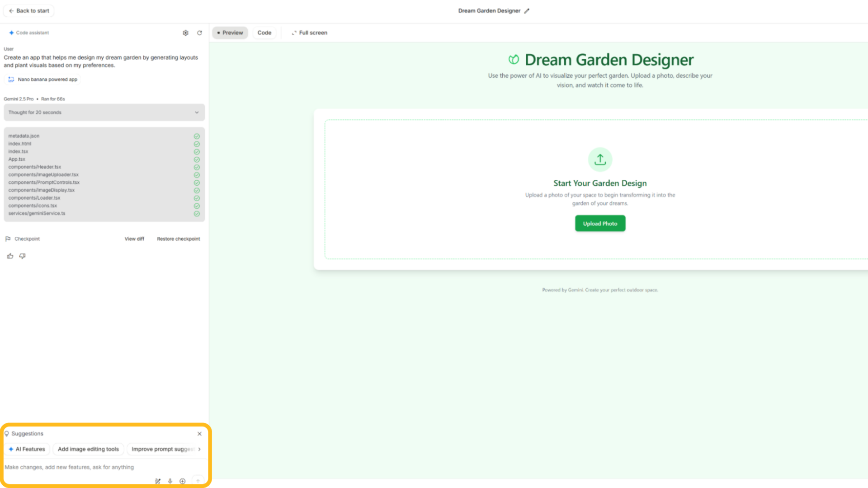Open Code assistant settings gear
Viewport: 868px width, 488px height.
coord(185,33)
